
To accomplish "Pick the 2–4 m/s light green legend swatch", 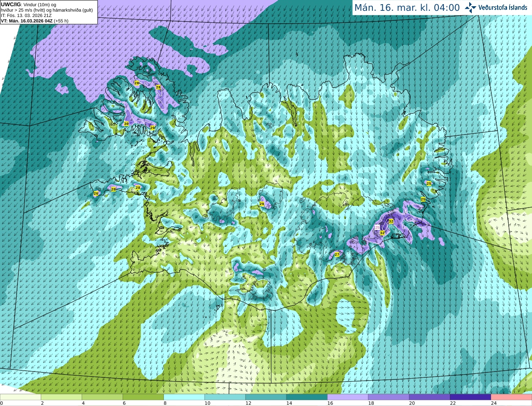I will click(x=62, y=397).
